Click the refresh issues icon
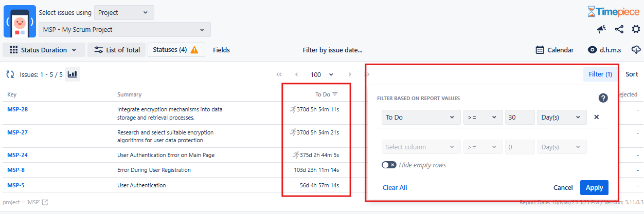This screenshot has height=214, width=644. pyautogui.click(x=10, y=74)
